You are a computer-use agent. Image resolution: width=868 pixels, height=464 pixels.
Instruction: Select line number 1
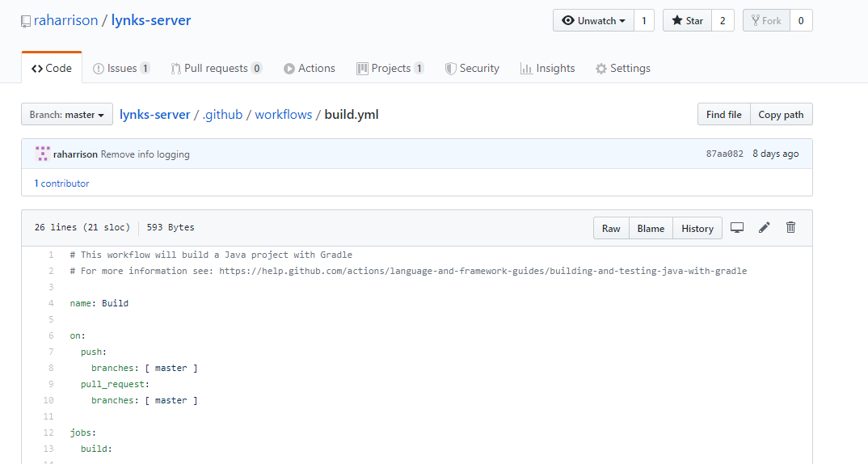[51, 255]
